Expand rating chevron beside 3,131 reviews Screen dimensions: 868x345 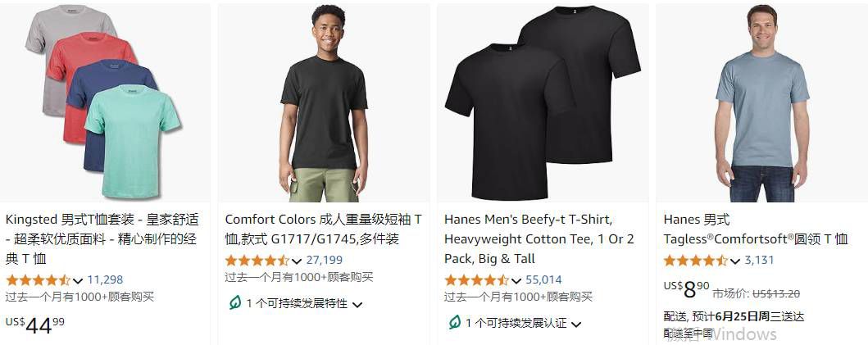pos(735,261)
